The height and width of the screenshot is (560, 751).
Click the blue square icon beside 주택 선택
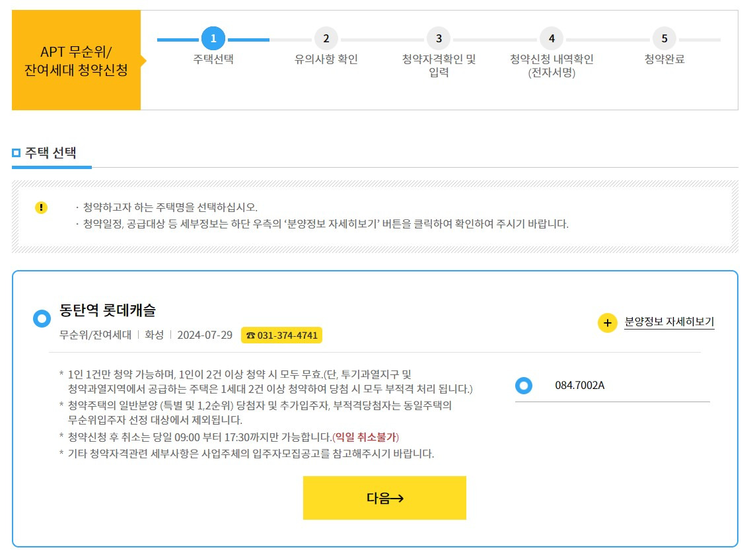click(x=17, y=153)
